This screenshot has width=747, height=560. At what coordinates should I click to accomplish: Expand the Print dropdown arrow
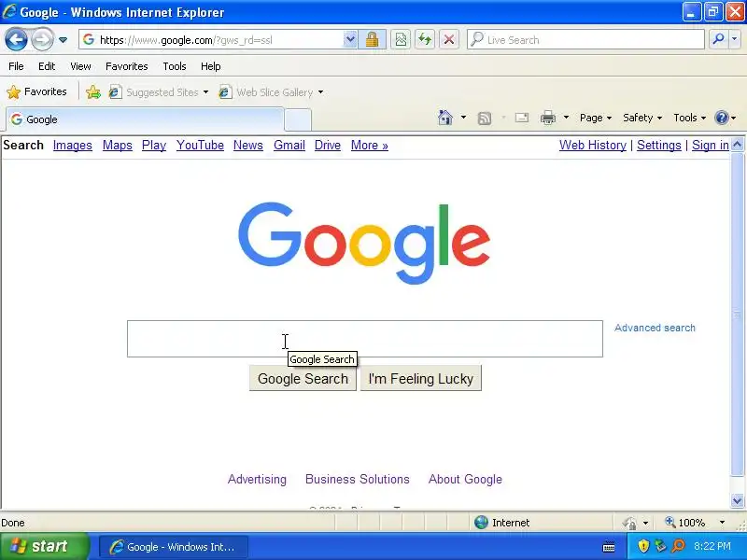(566, 118)
